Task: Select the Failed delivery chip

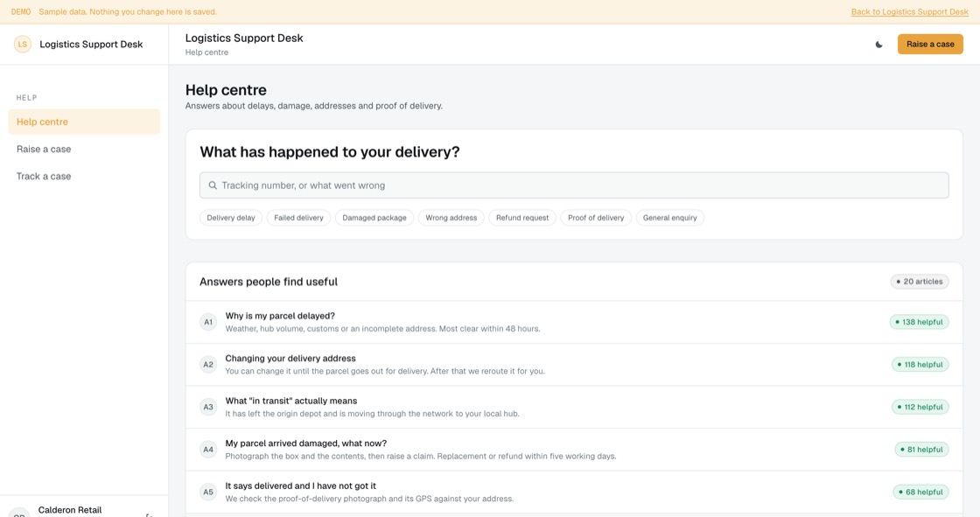Action: 298,218
